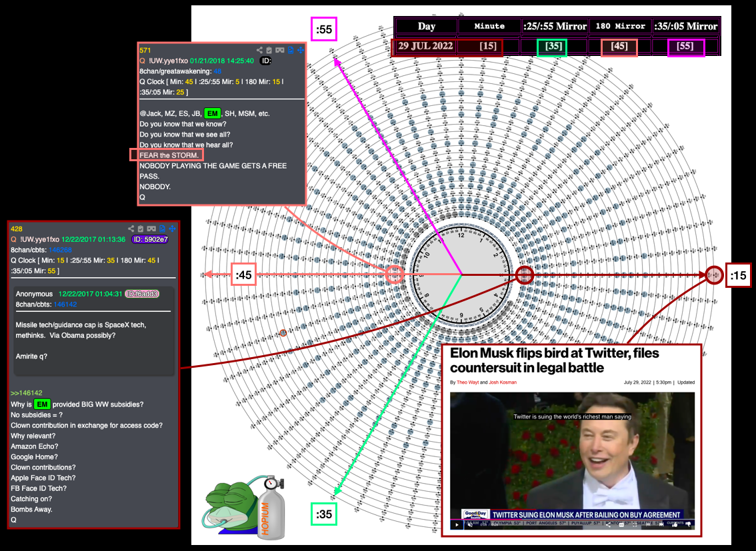Click the blue move arrows icon on post 571
Screen dimensions: 756x551
pos(300,50)
